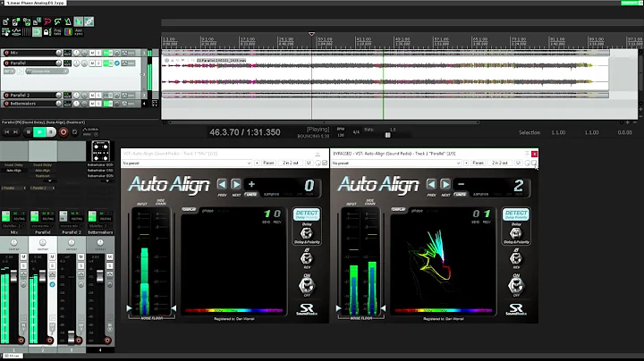Image resolution: width=644 pixels, height=361 pixels.
Task: Click Go to end transport button
Action: pos(16,132)
